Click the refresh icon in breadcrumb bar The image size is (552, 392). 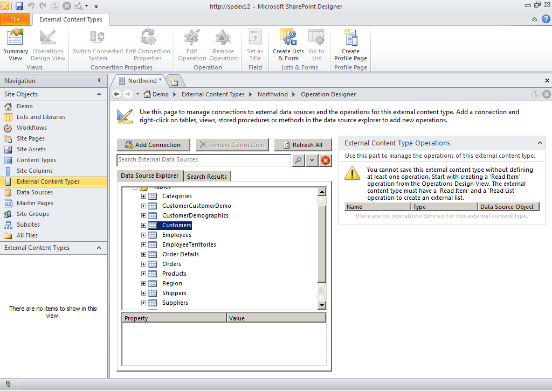(535, 94)
